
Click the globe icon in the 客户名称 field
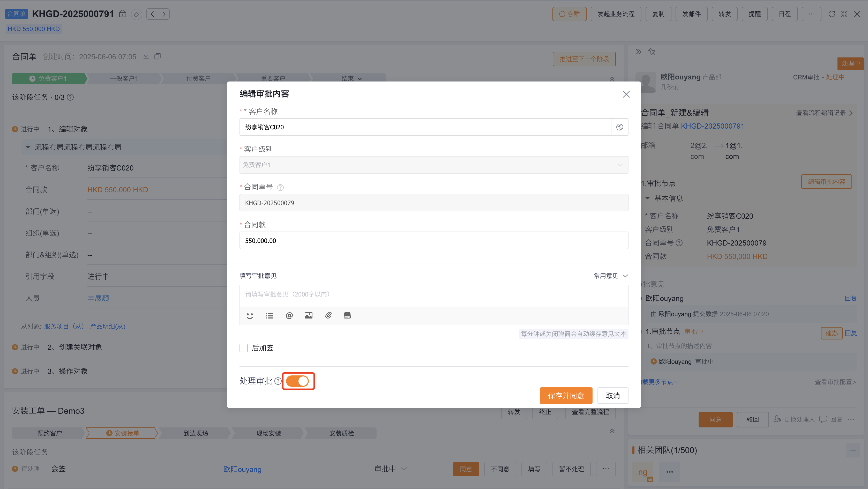(x=620, y=127)
